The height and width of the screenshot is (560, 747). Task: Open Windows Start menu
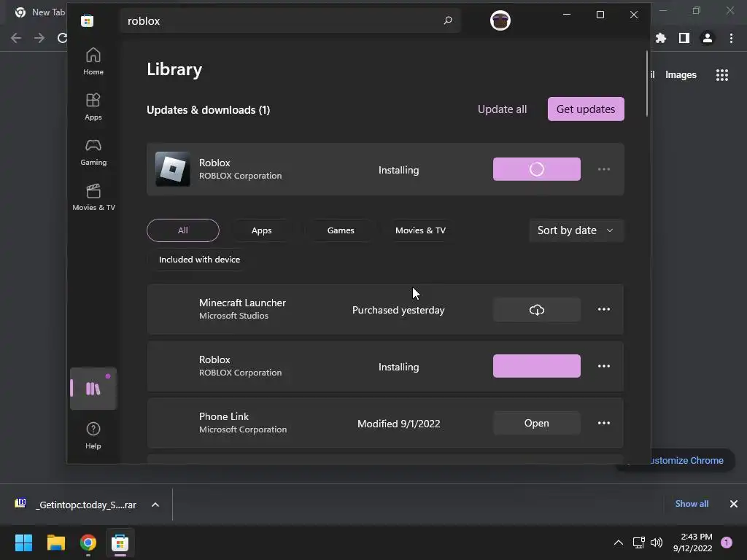click(x=24, y=542)
